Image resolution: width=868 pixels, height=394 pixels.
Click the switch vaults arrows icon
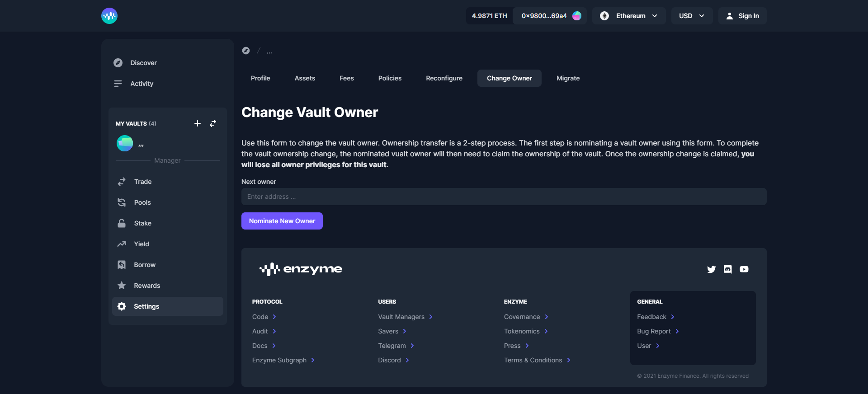point(213,123)
